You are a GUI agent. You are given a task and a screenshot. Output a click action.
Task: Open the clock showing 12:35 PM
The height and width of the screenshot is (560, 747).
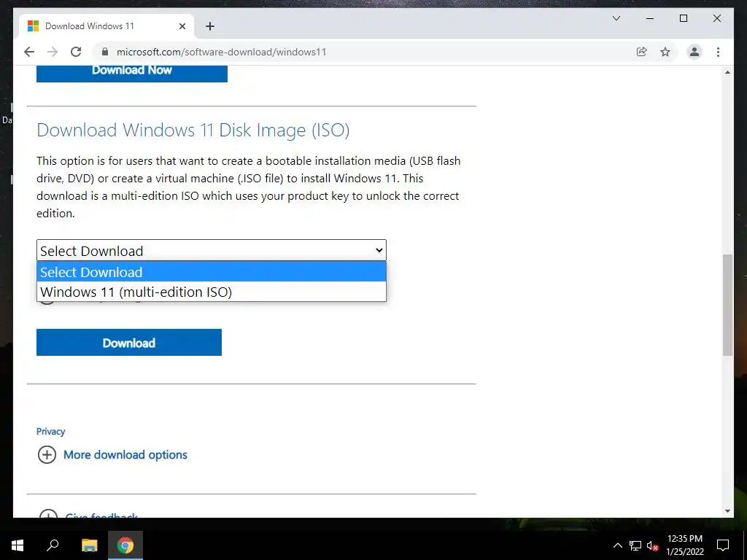684,545
